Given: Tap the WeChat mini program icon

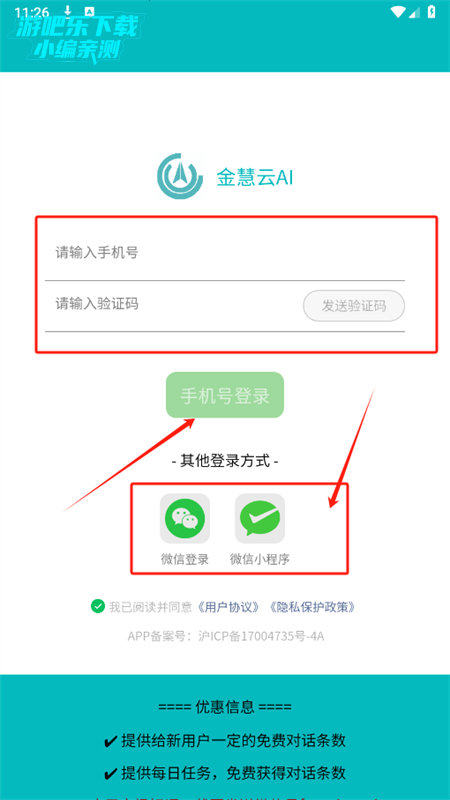Looking at the screenshot, I should (x=260, y=518).
